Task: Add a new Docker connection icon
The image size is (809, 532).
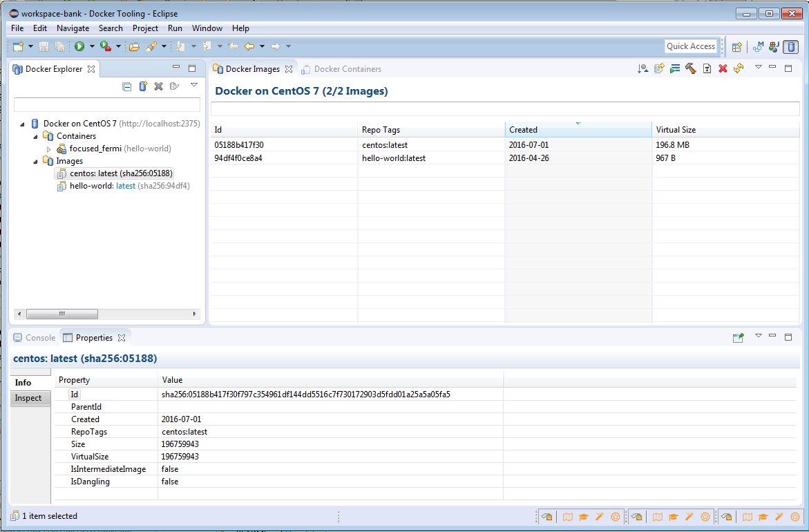Action: click(x=143, y=86)
